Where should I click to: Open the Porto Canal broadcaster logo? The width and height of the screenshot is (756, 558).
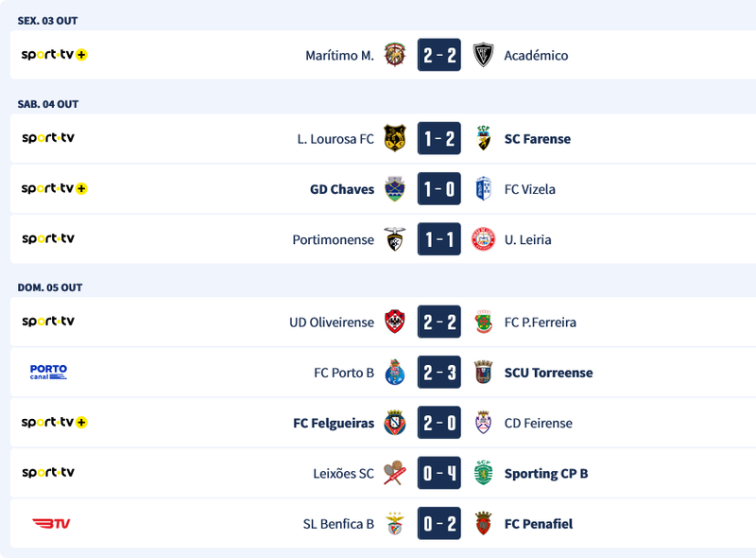pos(48,373)
